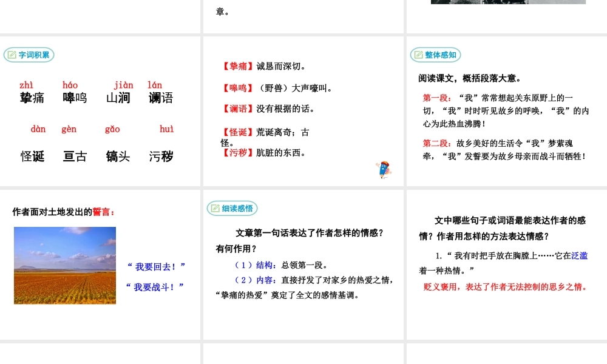
Task: Click the definition 【污秽】肮脏的东西
Action: pos(263,153)
